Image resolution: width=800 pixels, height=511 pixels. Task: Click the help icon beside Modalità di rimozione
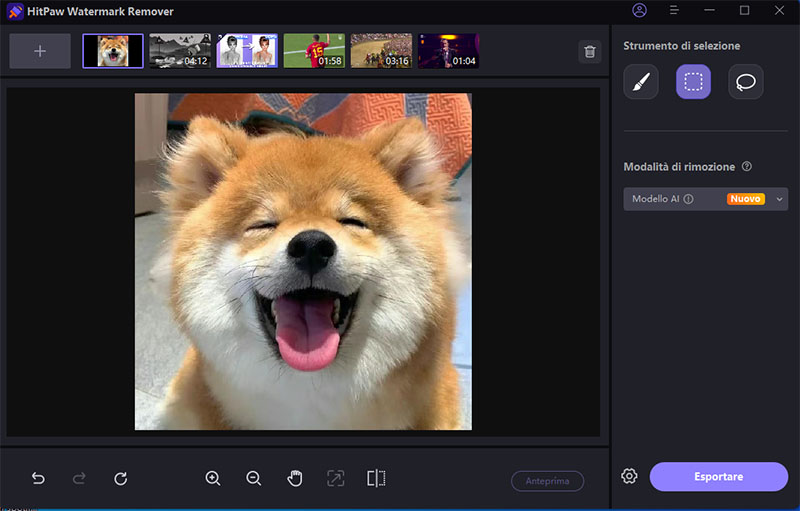pos(747,167)
